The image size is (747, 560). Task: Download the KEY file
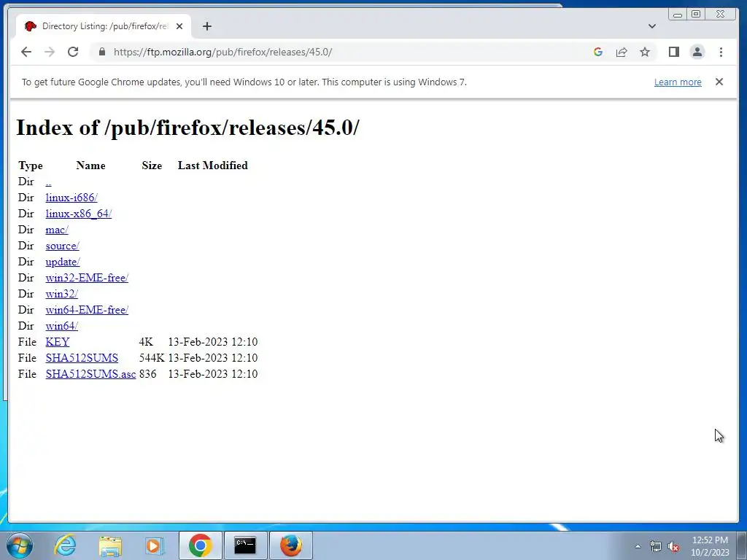(58, 342)
